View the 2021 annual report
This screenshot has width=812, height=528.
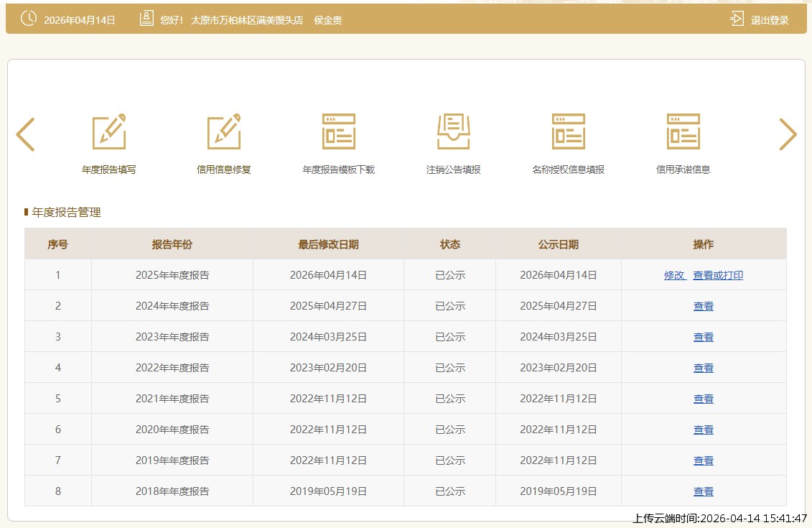(x=704, y=399)
